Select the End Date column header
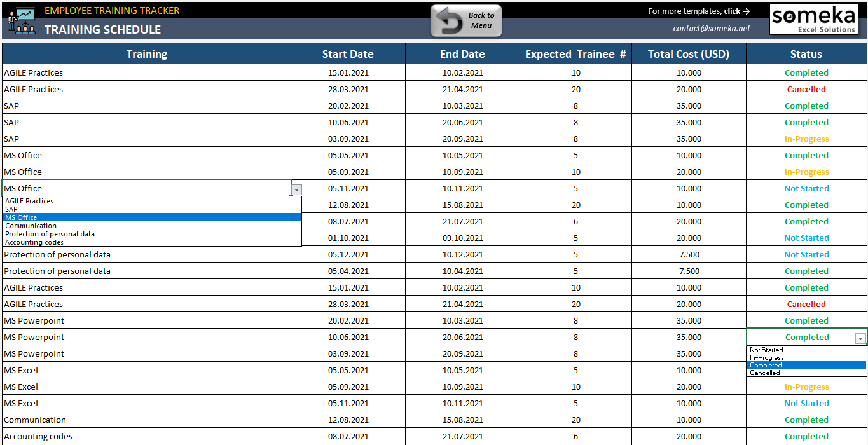 click(462, 54)
